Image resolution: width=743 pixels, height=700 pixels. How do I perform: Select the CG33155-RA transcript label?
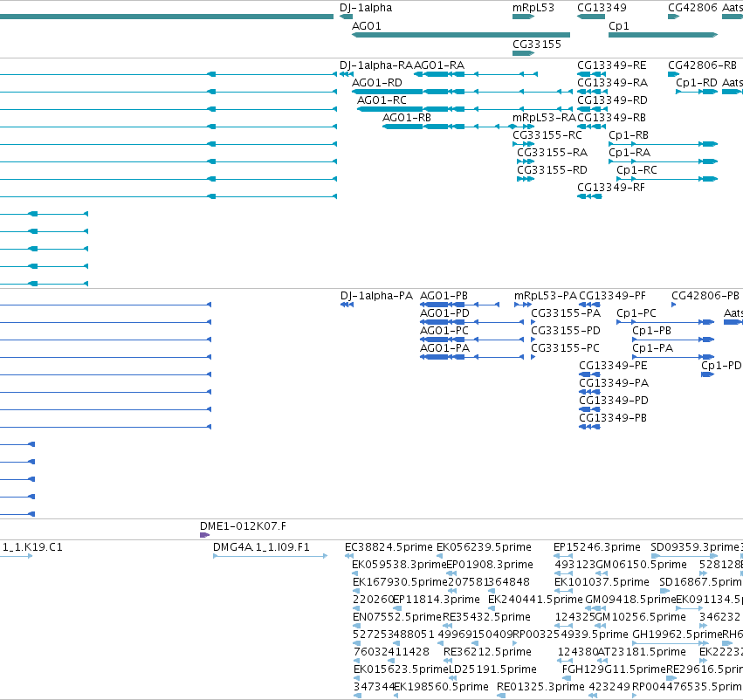tap(552, 153)
